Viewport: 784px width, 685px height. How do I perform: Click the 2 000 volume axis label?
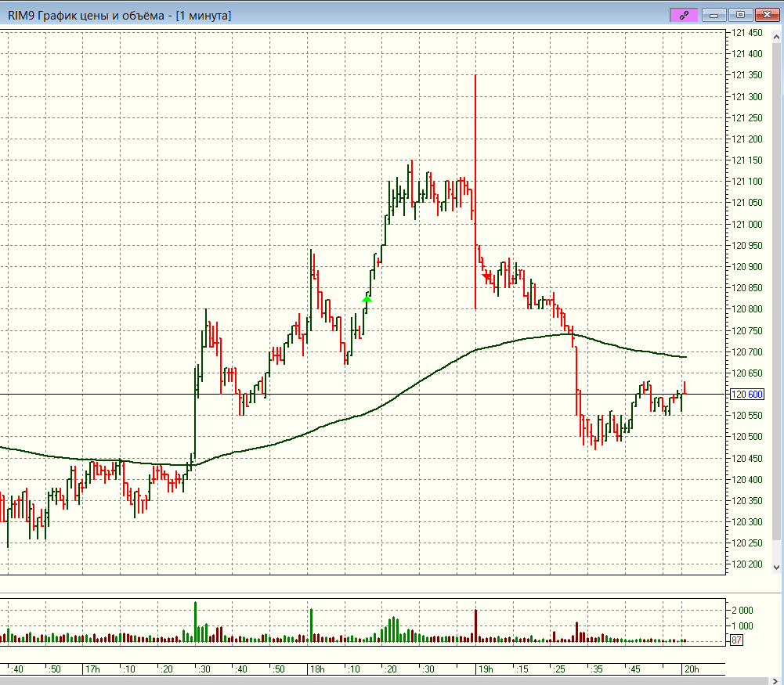742,611
